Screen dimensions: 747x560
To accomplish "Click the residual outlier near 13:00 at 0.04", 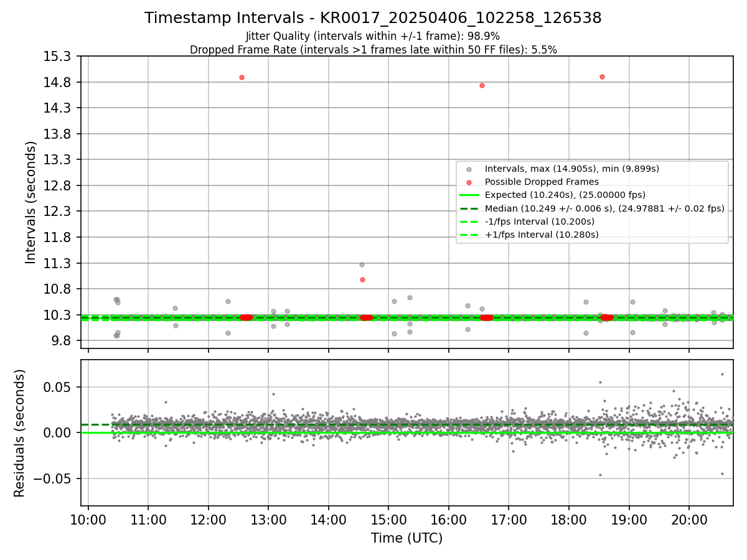I will click(x=273, y=394).
